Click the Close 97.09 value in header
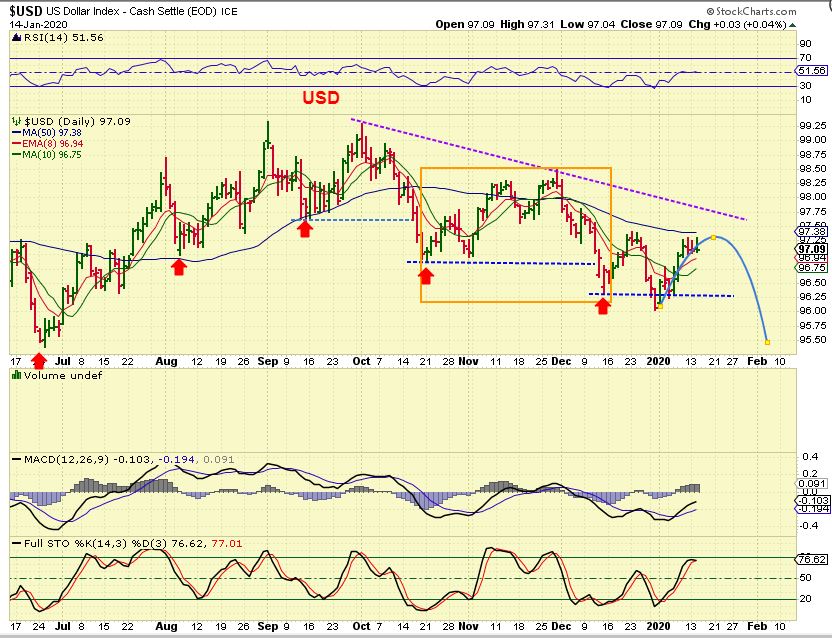 coord(651,24)
